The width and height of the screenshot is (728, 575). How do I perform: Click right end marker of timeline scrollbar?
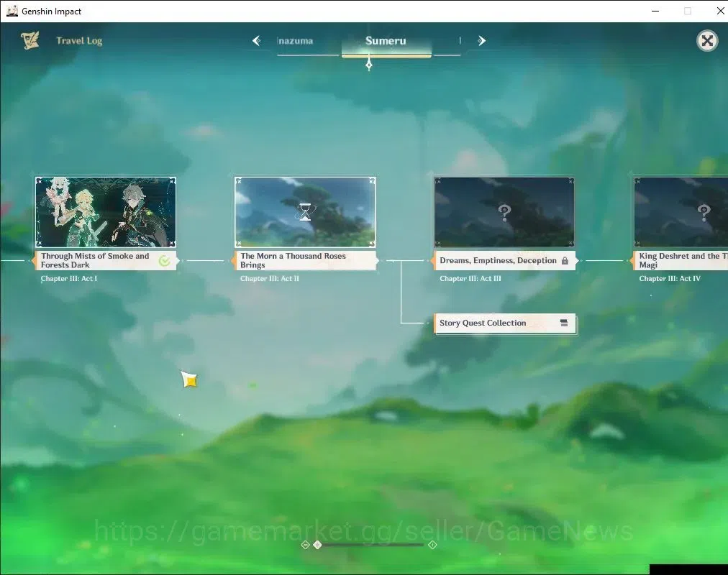pos(432,545)
